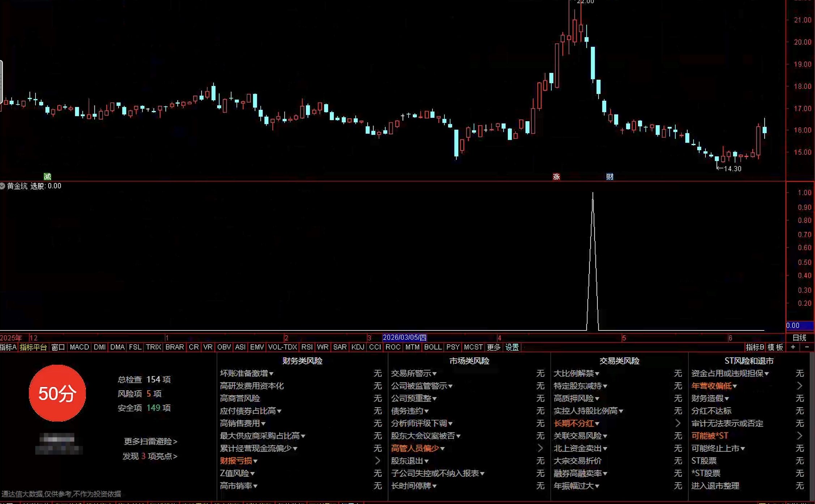
Task: Open the 高管人员偏少 detail arrow
Action: (540, 448)
